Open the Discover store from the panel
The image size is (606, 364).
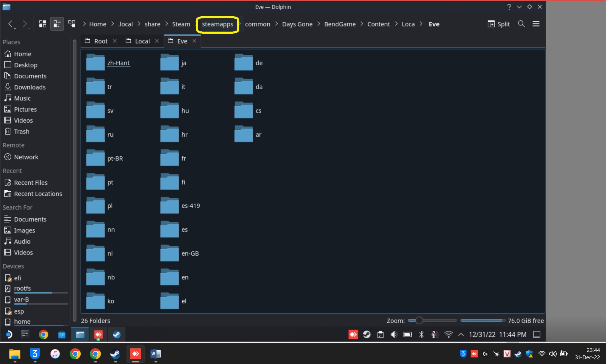coord(62,334)
